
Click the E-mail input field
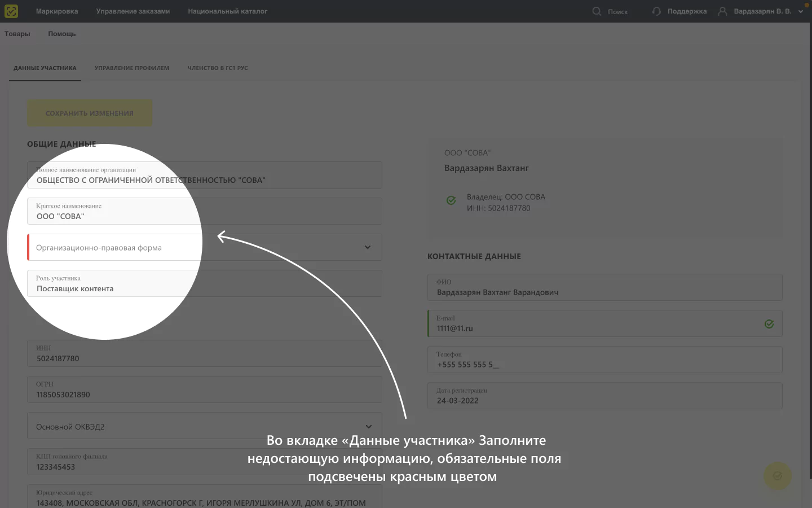tap(605, 323)
